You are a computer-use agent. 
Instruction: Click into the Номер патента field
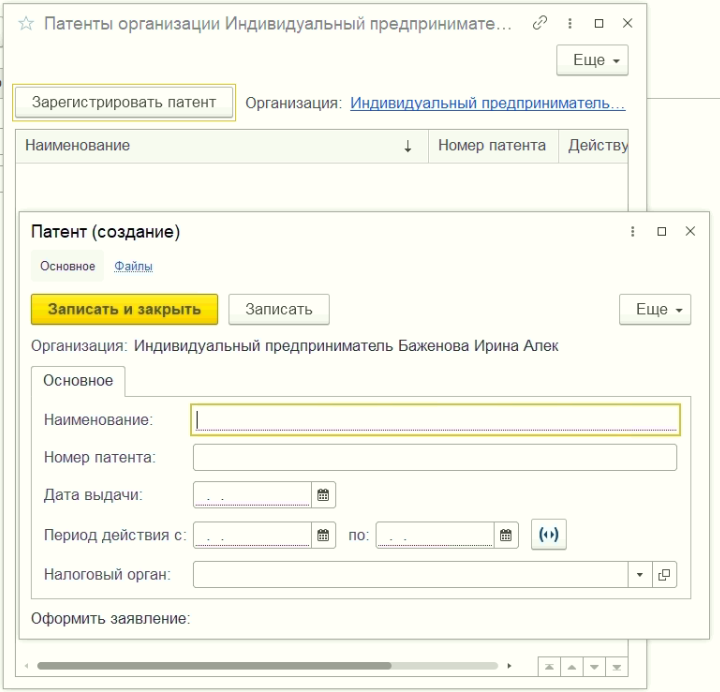[x=434, y=457]
